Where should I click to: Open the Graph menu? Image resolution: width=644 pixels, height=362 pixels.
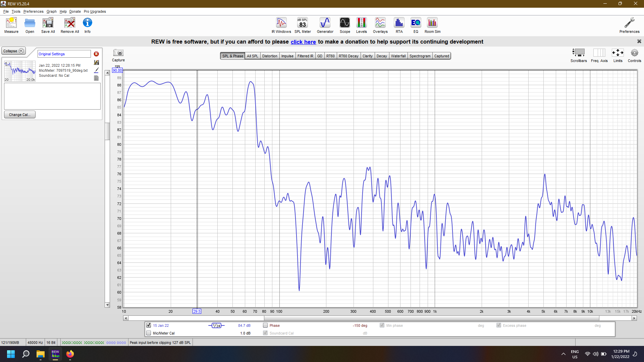[51, 11]
